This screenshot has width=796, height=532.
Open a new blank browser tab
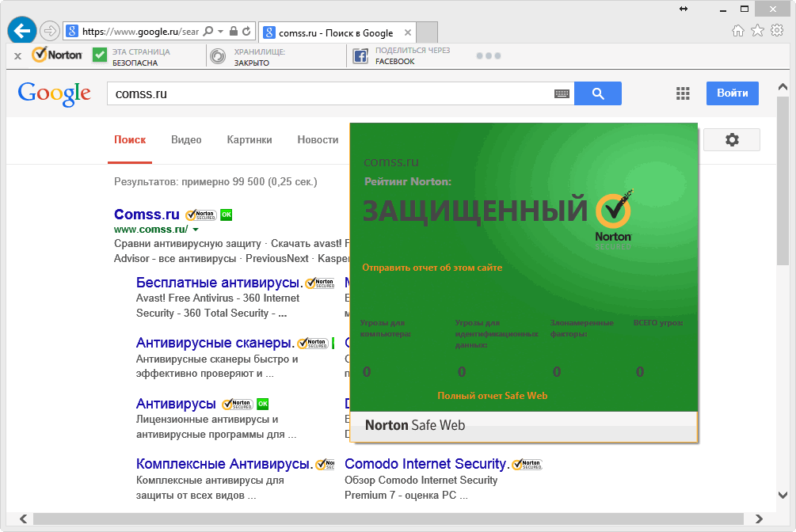click(427, 32)
